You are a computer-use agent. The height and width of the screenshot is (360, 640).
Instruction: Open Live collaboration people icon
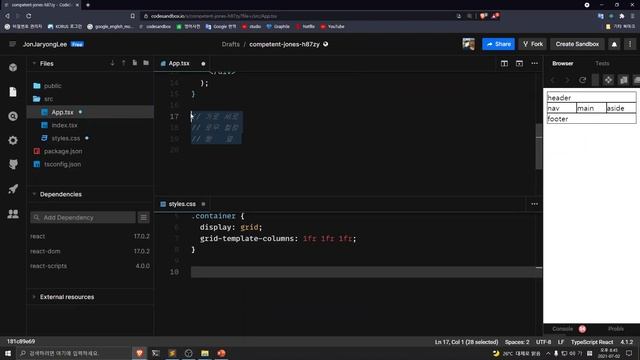[x=13, y=213]
